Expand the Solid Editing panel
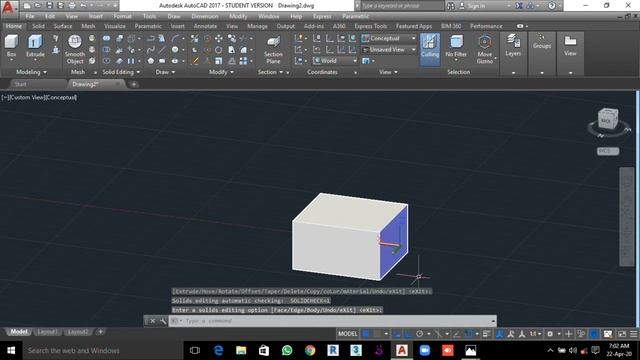640x360 pixels. click(x=121, y=72)
